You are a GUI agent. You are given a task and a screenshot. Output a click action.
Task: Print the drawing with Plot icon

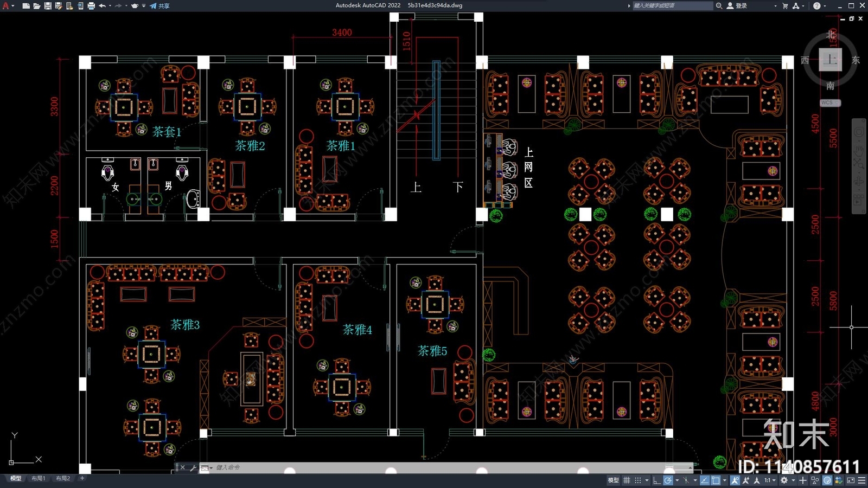(x=91, y=5)
